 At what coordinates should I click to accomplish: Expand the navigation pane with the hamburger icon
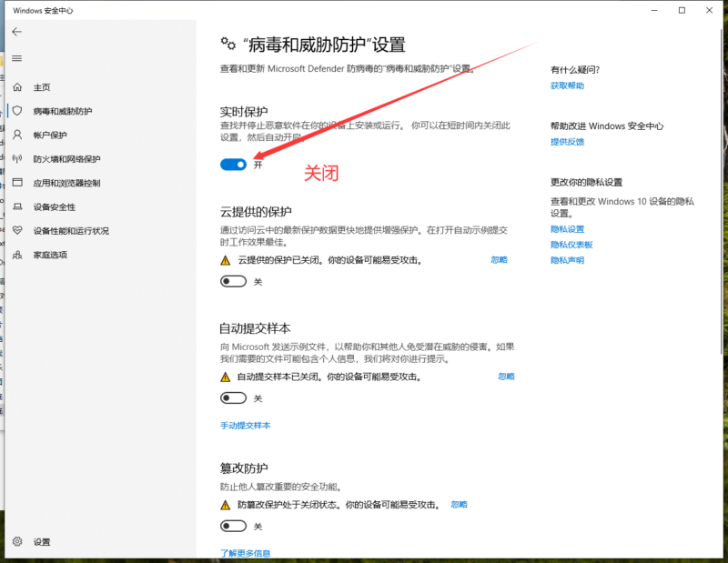pyautogui.click(x=16, y=57)
